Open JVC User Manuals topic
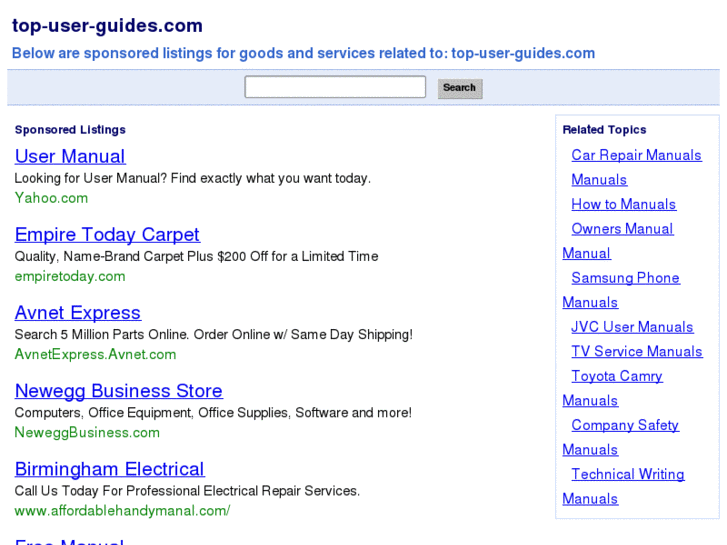The height and width of the screenshot is (545, 727). 632,327
